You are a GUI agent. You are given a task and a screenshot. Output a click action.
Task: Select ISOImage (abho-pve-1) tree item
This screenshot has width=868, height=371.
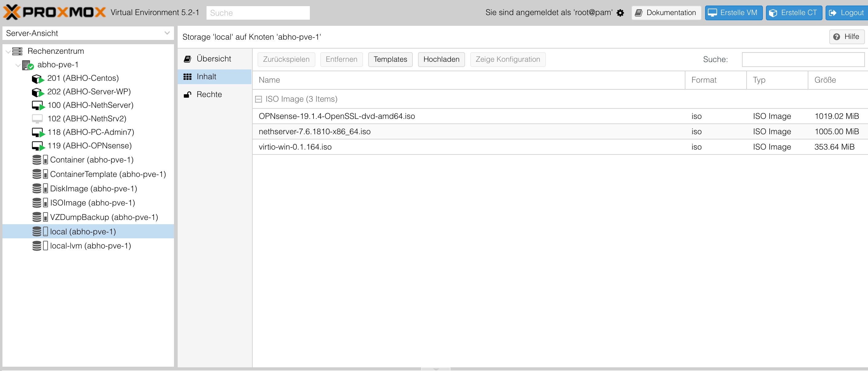tap(88, 203)
